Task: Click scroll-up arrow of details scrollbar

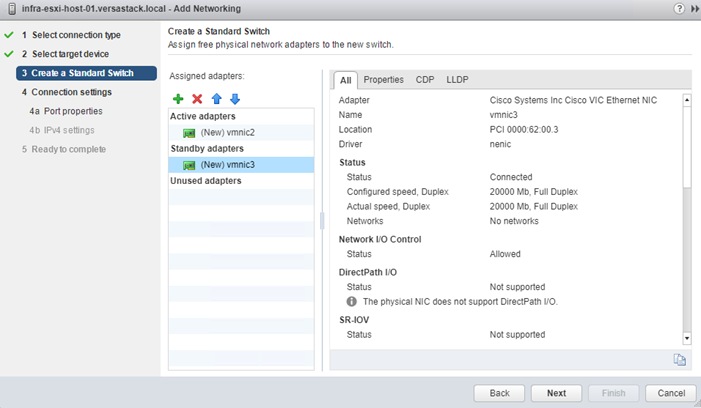Action: coord(687,100)
